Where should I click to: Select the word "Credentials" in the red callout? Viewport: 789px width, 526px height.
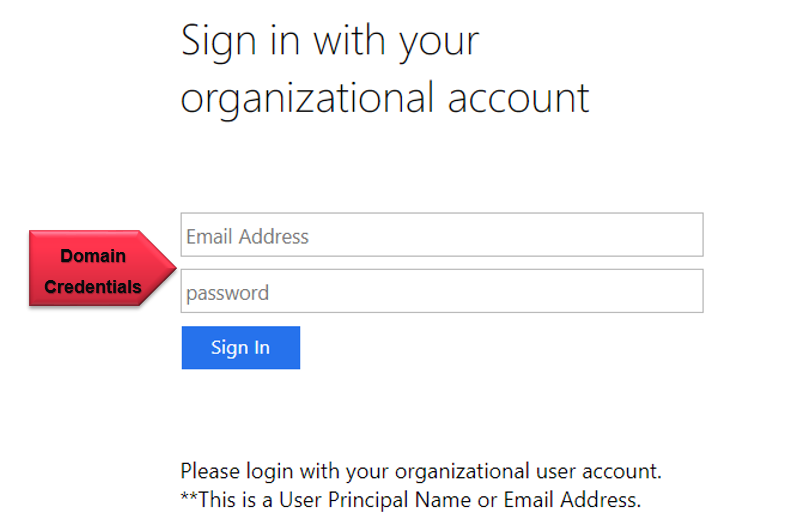coord(93,287)
